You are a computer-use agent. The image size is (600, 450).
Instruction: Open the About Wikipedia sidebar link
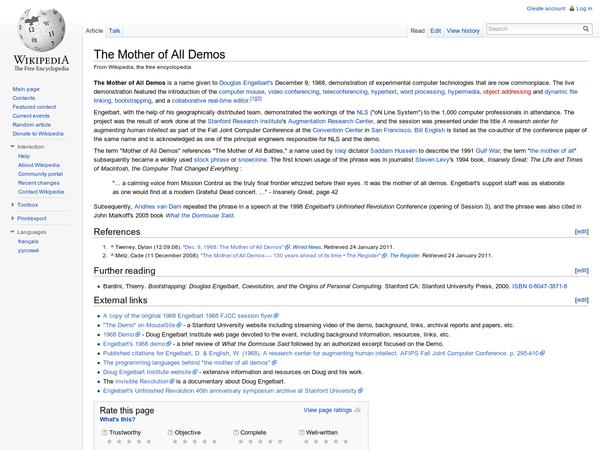click(x=39, y=165)
